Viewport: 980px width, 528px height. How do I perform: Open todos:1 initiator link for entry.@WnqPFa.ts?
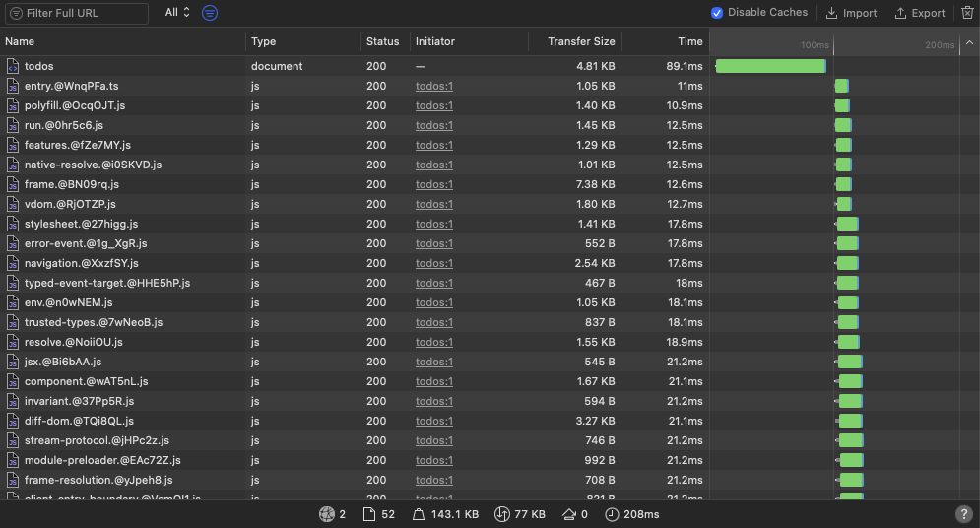(x=433, y=87)
